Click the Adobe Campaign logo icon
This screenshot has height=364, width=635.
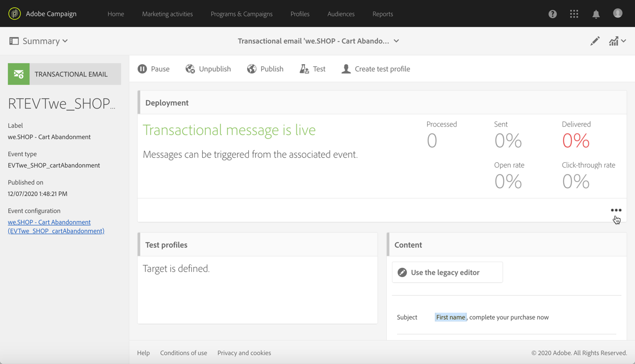point(14,14)
